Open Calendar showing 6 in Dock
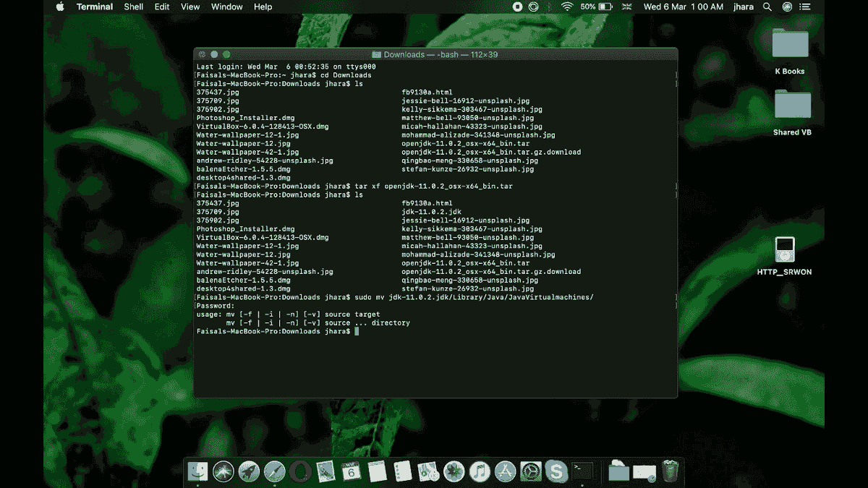 click(352, 471)
